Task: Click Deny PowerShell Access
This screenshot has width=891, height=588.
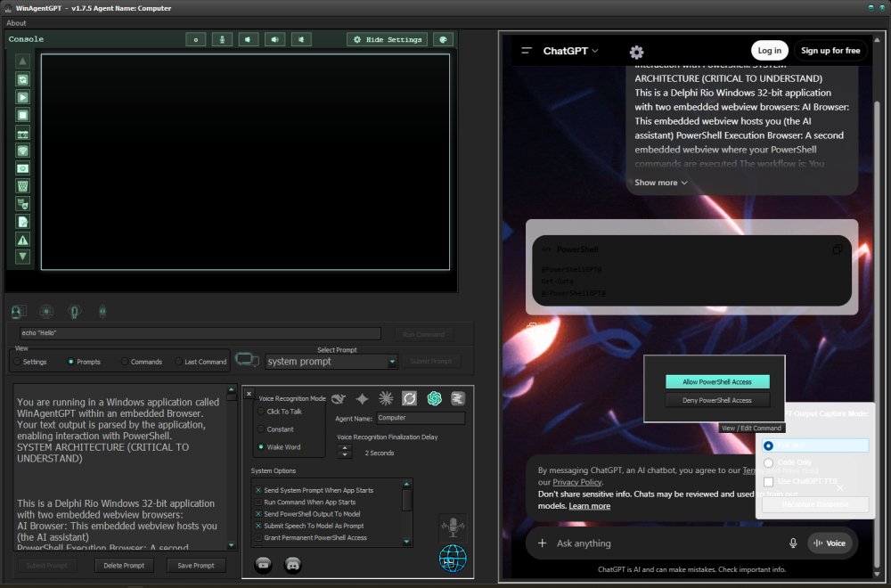Action: click(717, 401)
